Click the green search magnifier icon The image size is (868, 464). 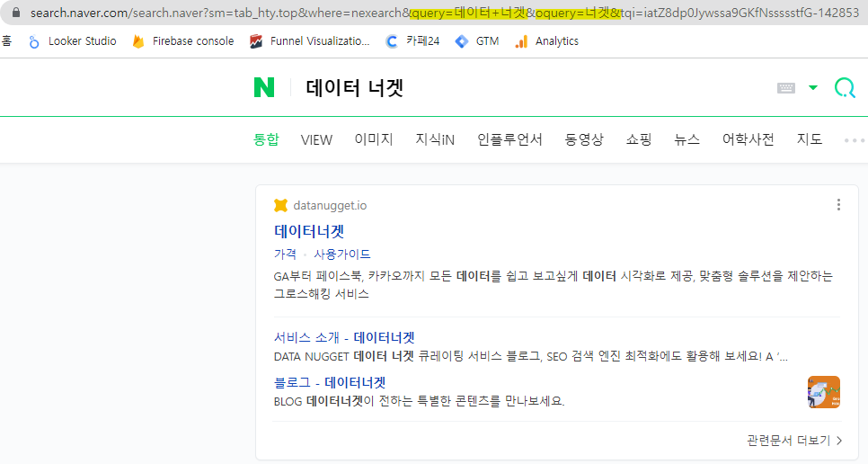(845, 87)
